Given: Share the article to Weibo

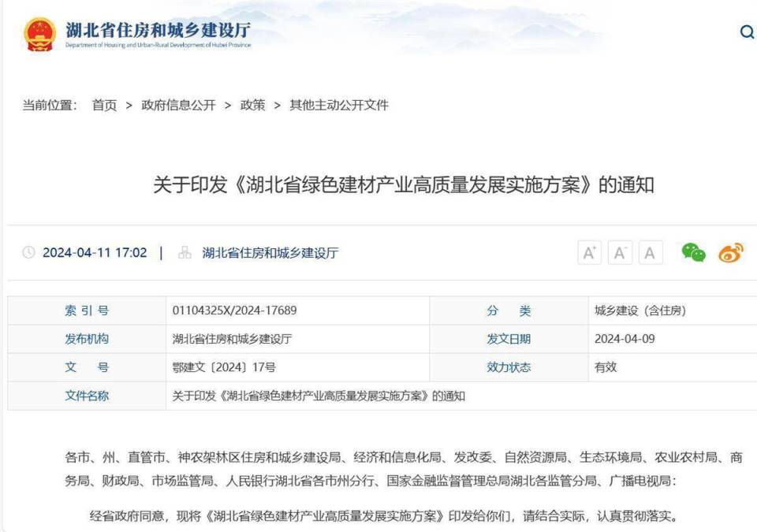Looking at the screenshot, I should (731, 253).
